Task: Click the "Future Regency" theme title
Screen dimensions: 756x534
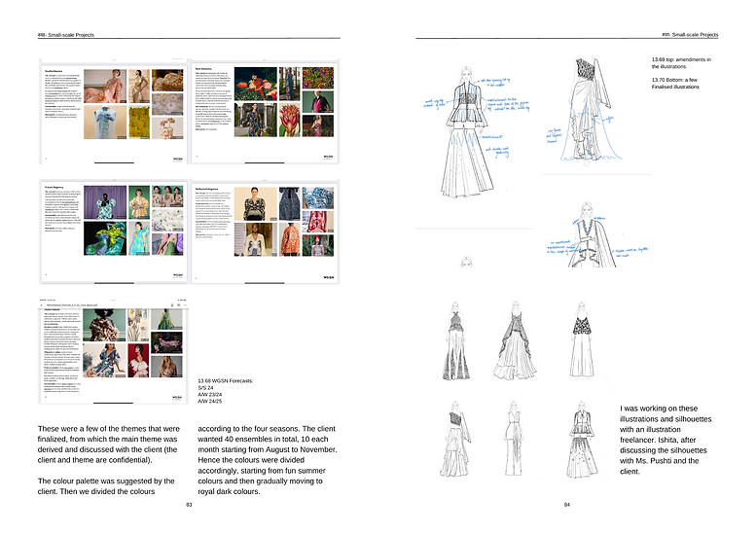Action: (54, 187)
